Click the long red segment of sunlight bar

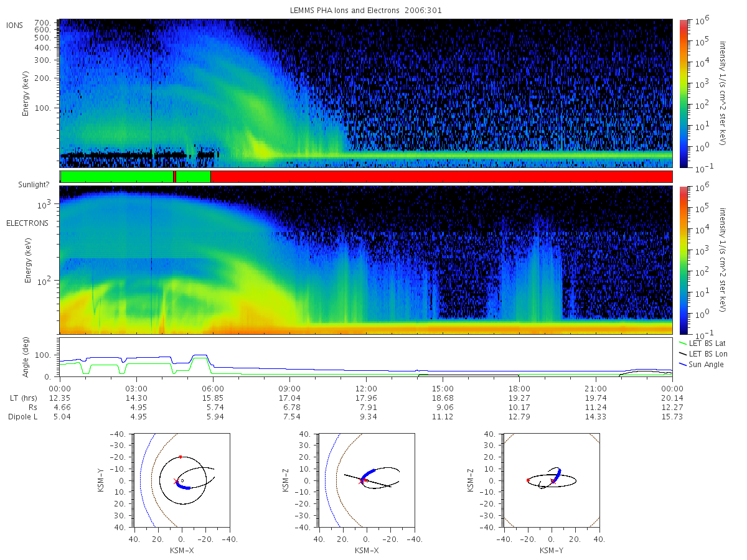tap(441, 177)
